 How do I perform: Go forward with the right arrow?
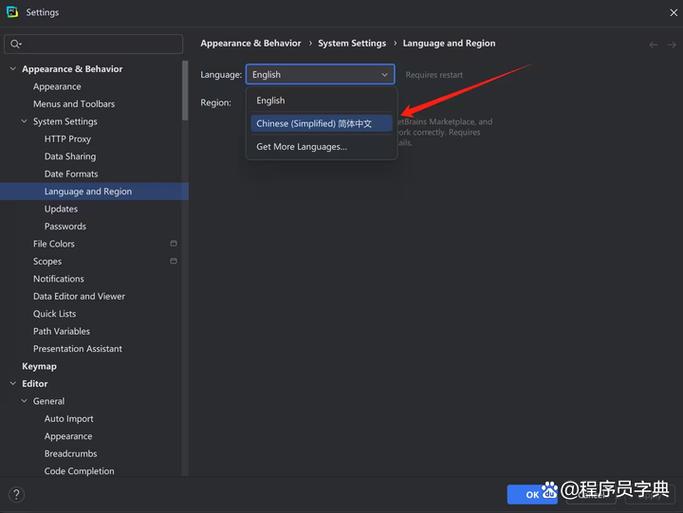pos(672,45)
